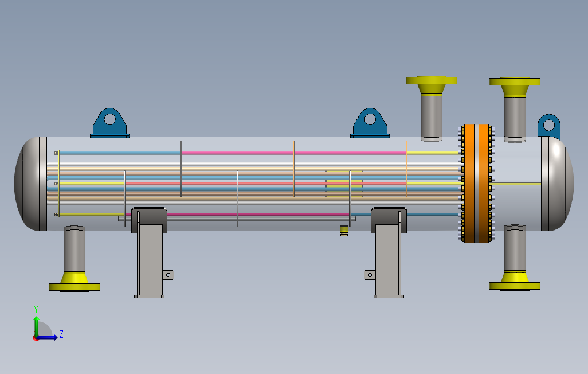The image size is (588, 374).
Task: Select the left saddle support
Action: (150, 252)
